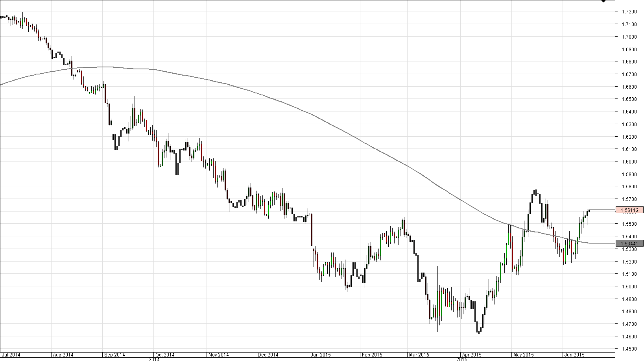Select the 1.5100 price axis label

(x=629, y=274)
